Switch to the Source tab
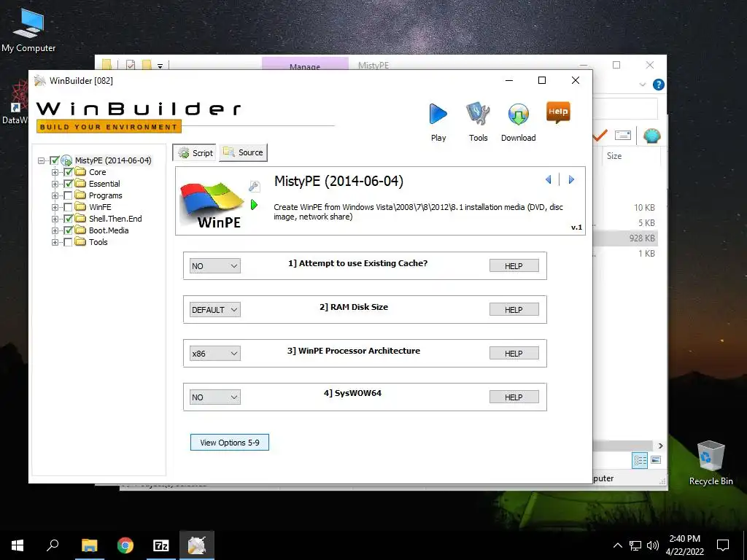The width and height of the screenshot is (747, 560). pos(244,152)
